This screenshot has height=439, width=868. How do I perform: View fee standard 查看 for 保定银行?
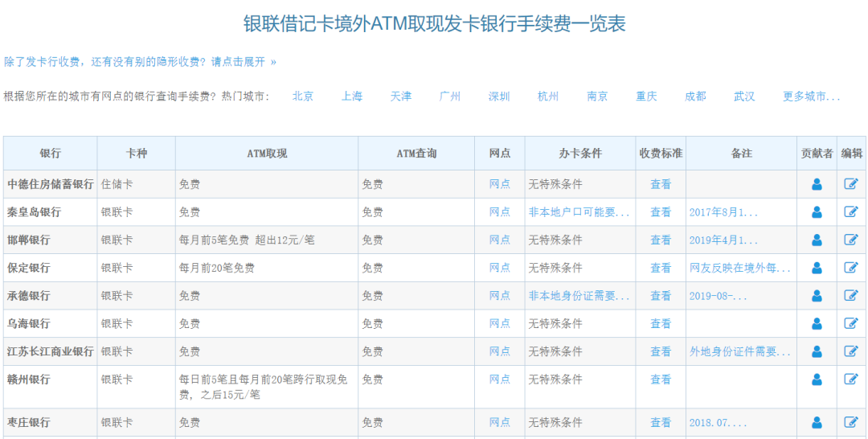click(661, 268)
